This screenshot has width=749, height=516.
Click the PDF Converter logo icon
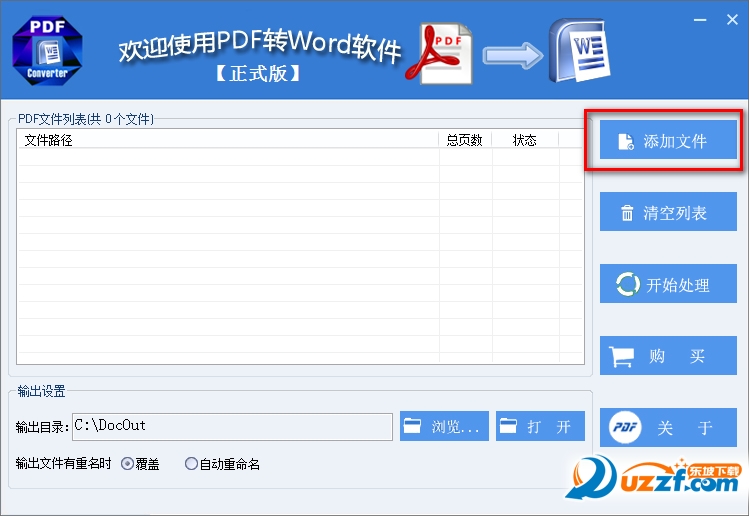point(47,51)
